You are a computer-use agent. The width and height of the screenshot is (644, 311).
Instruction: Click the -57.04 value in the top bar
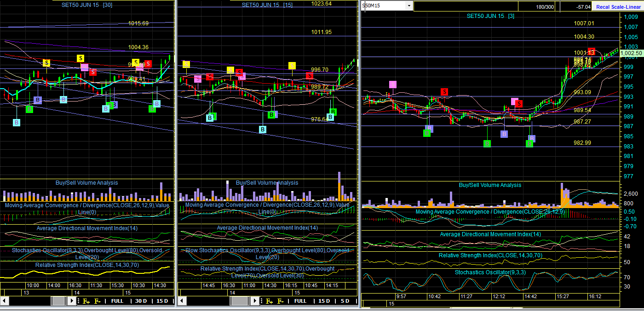click(x=583, y=6)
